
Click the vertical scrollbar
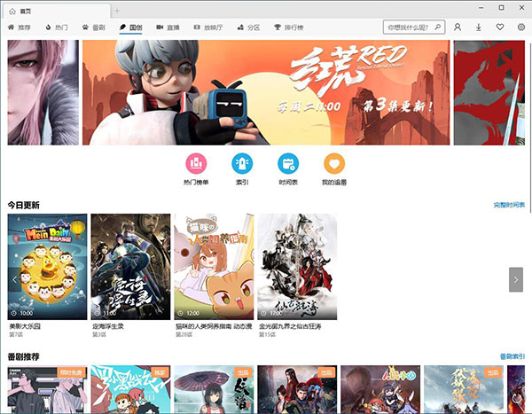(x=529, y=126)
